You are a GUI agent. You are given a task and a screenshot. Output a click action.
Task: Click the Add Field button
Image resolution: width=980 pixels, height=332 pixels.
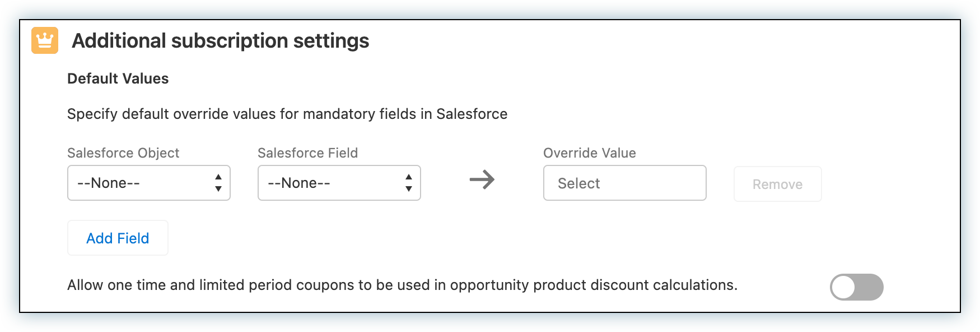[118, 238]
